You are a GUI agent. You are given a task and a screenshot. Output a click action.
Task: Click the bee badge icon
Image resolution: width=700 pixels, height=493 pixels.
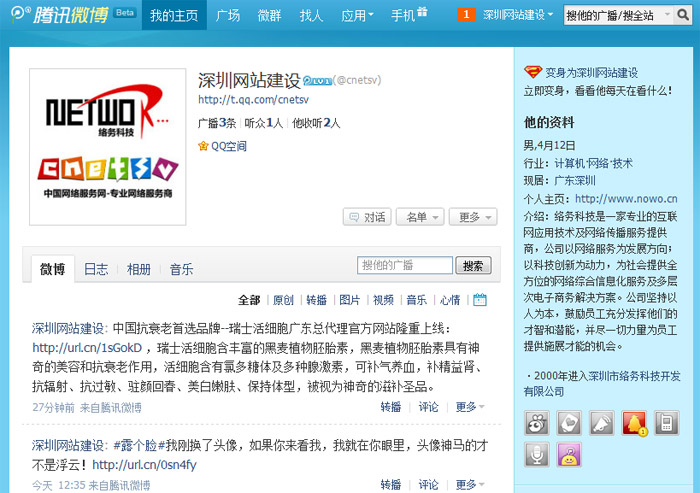pyautogui.click(x=537, y=422)
